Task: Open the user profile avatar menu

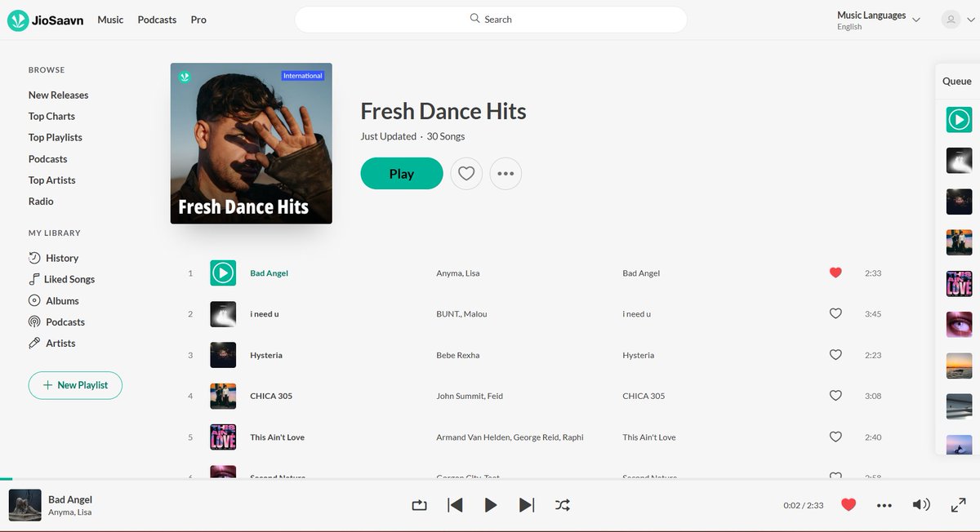Action: [x=957, y=20]
